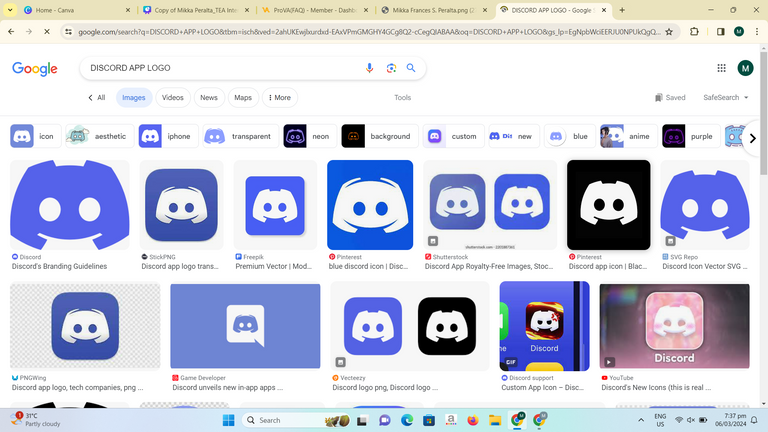Open the Chrome profile icon in toolbar
The image size is (768, 432).
click(739, 32)
